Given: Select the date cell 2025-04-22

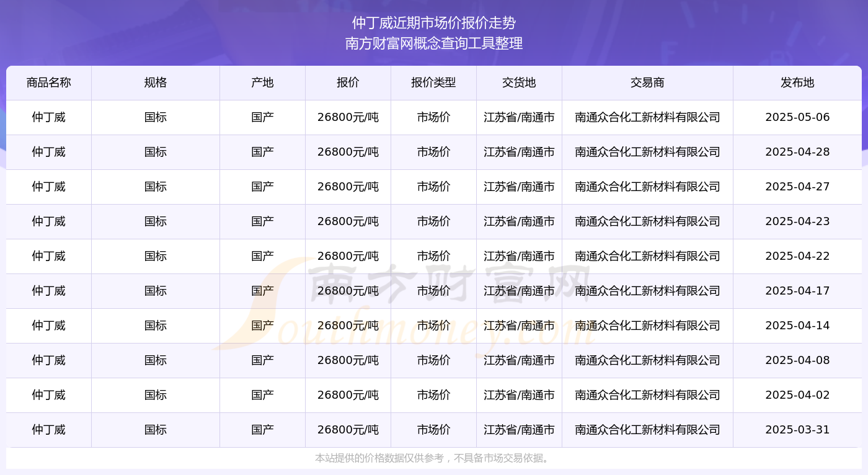Looking at the screenshot, I should point(797,256).
